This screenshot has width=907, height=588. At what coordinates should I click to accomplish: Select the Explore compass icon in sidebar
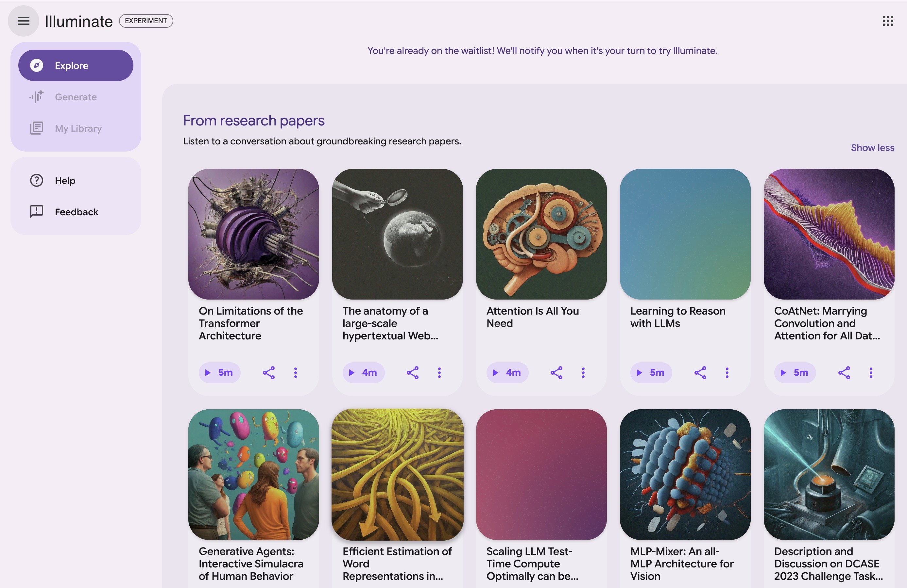click(36, 65)
